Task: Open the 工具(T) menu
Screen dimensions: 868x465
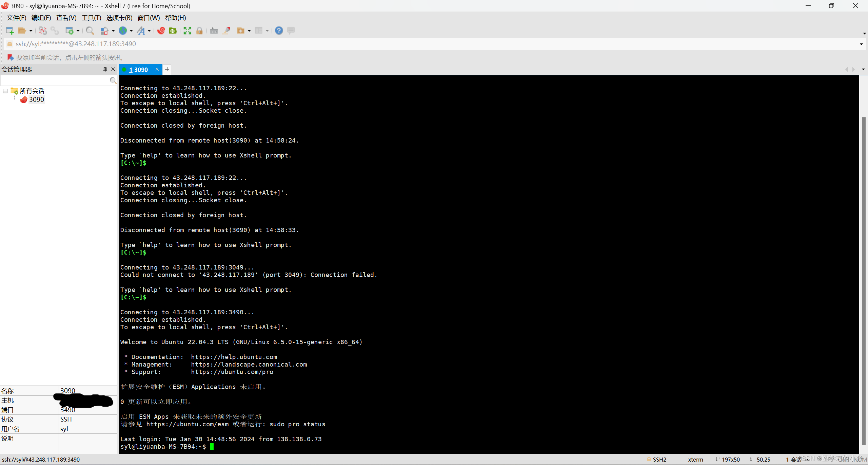Action: (91, 18)
